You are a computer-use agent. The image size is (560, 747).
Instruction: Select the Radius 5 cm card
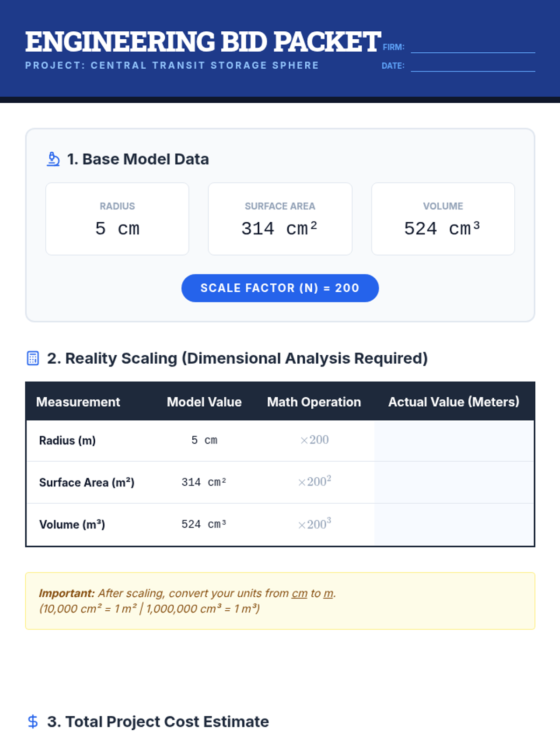click(x=117, y=219)
